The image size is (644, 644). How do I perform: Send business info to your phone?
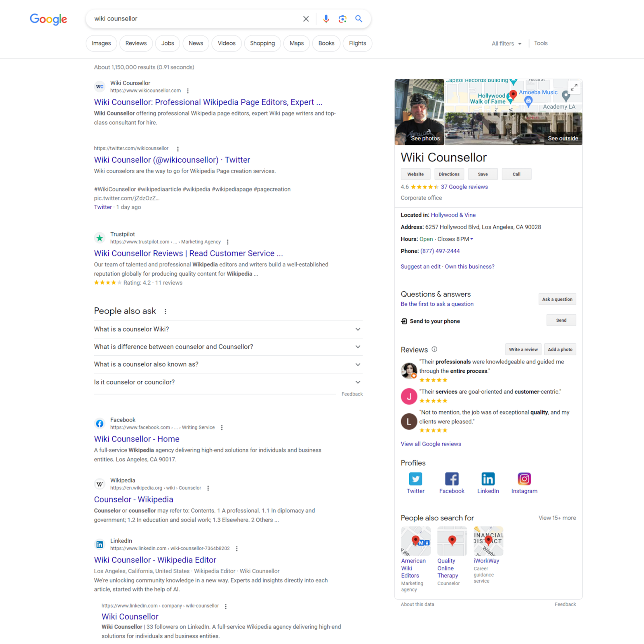(x=561, y=320)
